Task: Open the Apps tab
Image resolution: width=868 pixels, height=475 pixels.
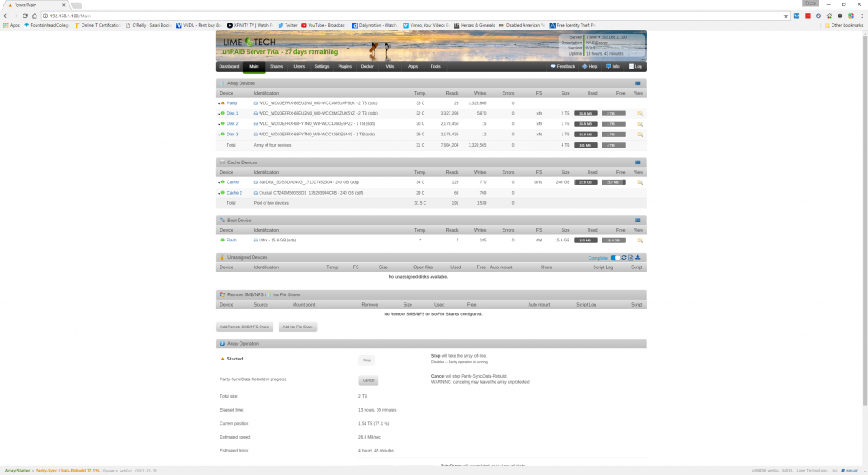Action: (x=412, y=67)
